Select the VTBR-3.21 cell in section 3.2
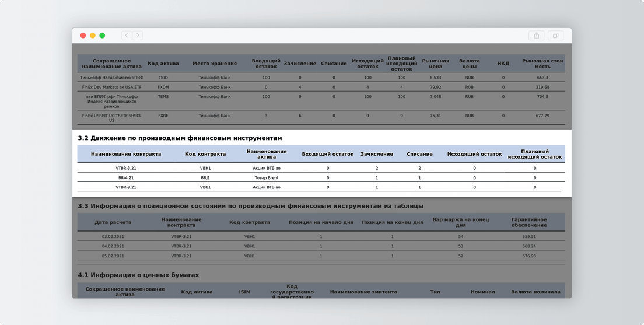This screenshot has width=644, height=325. [126, 168]
